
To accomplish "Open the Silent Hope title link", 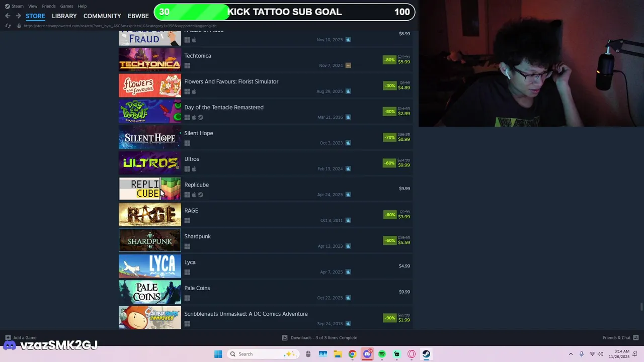I will point(199,133).
